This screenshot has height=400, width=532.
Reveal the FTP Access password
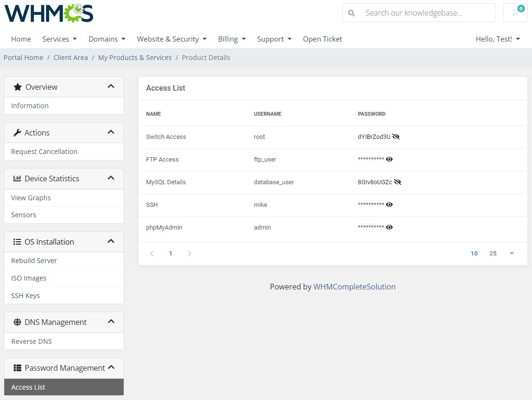click(389, 159)
